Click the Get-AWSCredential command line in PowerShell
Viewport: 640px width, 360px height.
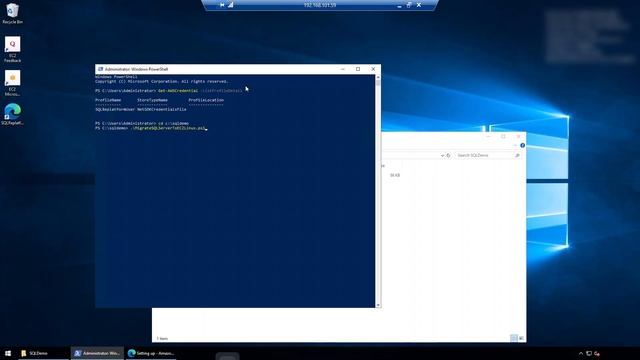pos(169,91)
